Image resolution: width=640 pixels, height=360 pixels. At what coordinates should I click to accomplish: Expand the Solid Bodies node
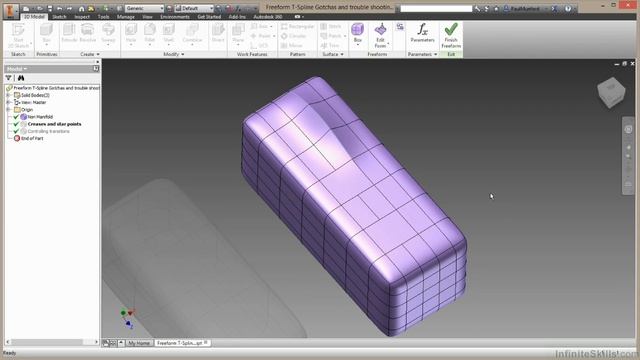8,95
